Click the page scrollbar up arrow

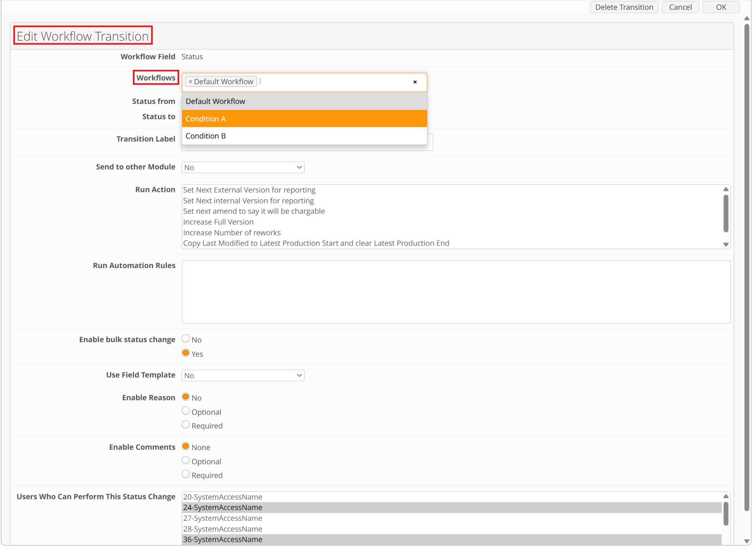tap(747, 18)
